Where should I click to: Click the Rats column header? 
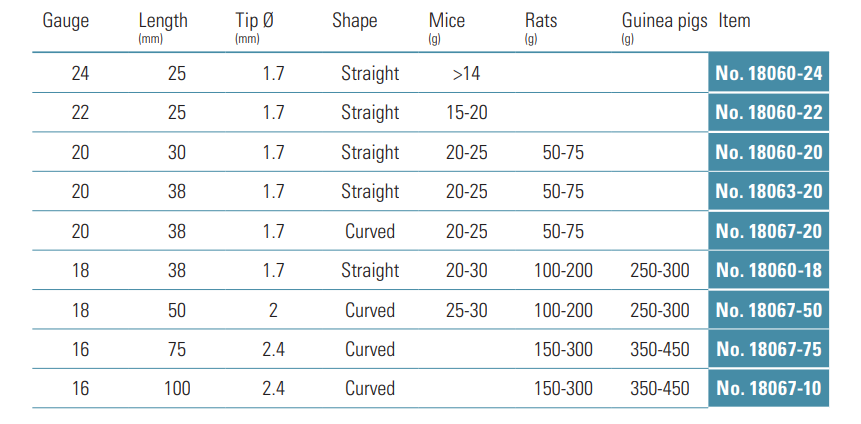tap(542, 21)
